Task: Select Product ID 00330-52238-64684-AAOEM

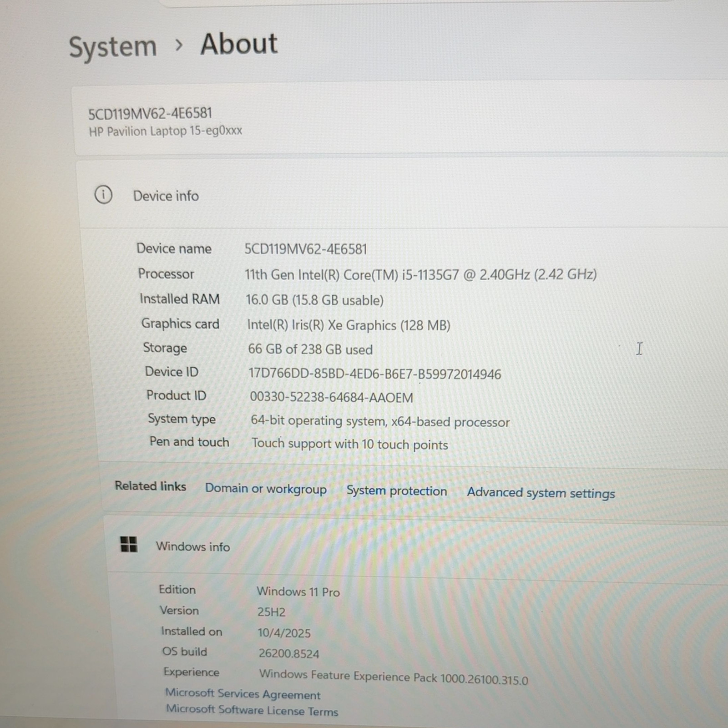Action: tap(331, 397)
